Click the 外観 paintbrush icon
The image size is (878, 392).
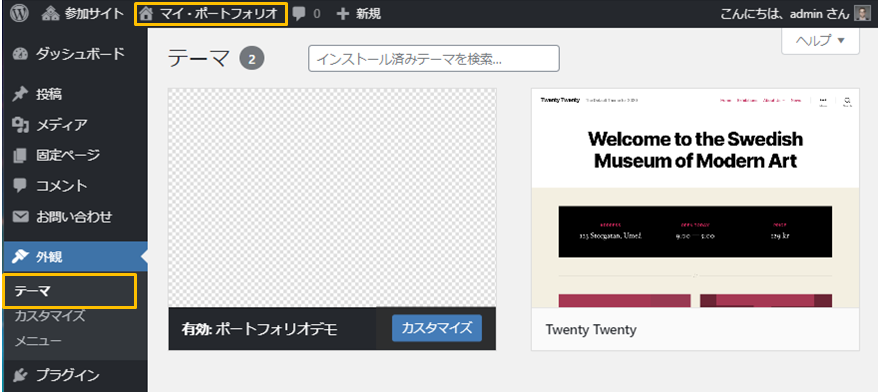tap(20, 257)
